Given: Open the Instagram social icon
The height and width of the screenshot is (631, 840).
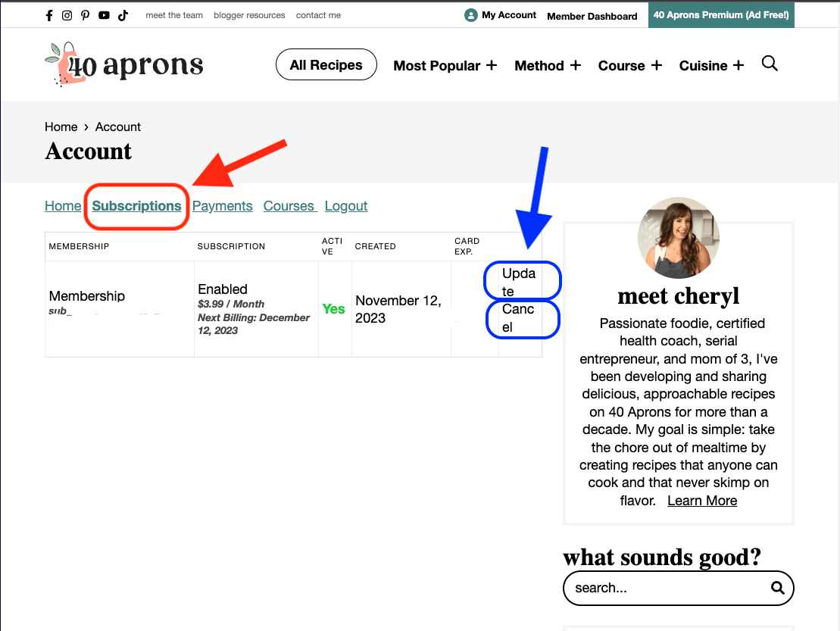Looking at the screenshot, I should coord(67,16).
